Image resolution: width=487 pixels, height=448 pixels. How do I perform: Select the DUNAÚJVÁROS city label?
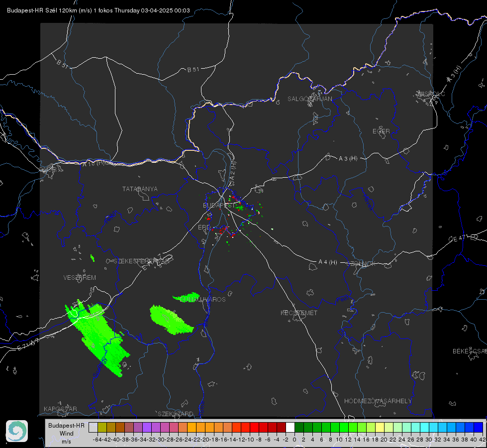[x=203, y=299]
